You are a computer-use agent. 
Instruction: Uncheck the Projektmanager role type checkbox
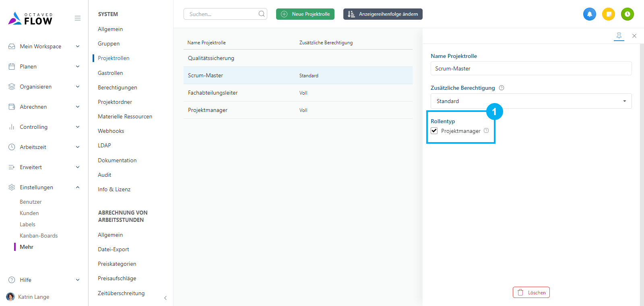[434, 131]
